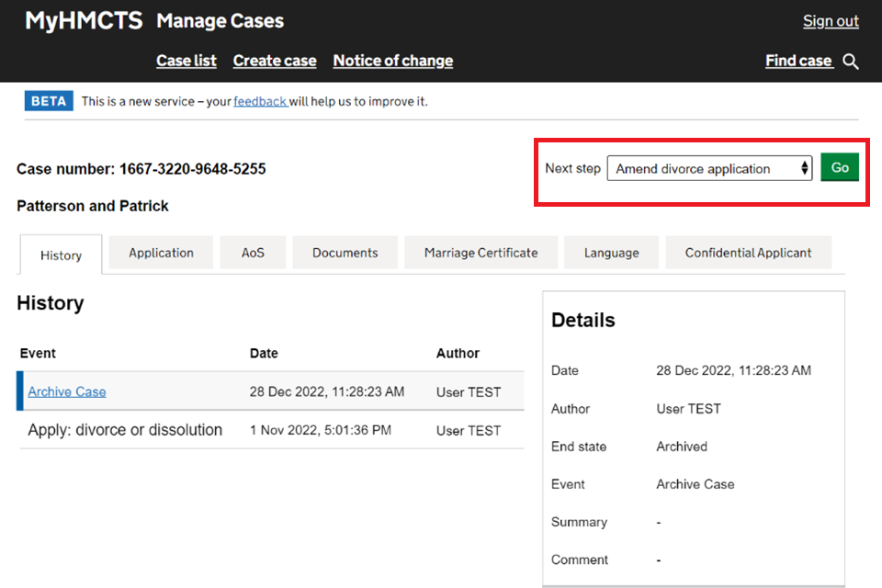This screenshot has width=882, height=588.
Task: Open the AoS tab
Action: tap(253, 253)
